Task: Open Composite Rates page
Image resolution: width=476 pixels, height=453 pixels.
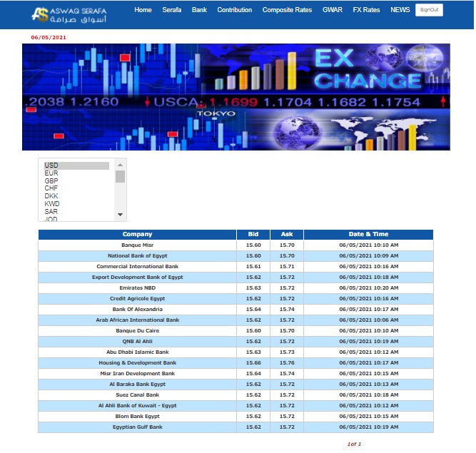Action: point(287,10)
